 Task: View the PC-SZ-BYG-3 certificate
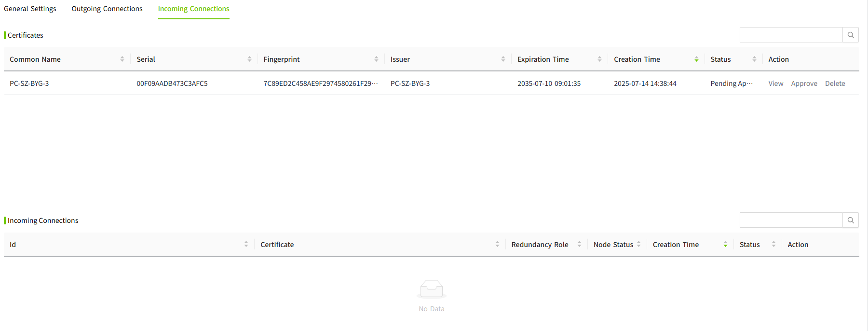pos(775,83)
